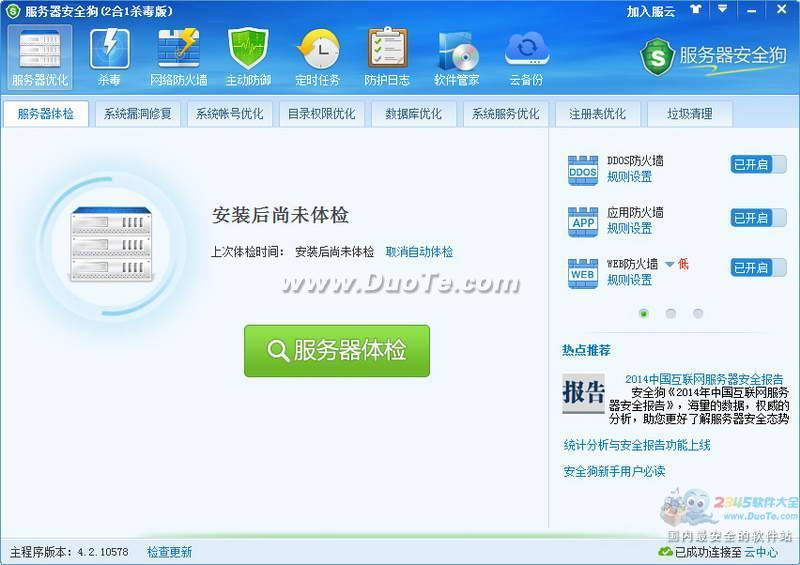Open WEB防火墙 规则设置 link

pos(630,280)
